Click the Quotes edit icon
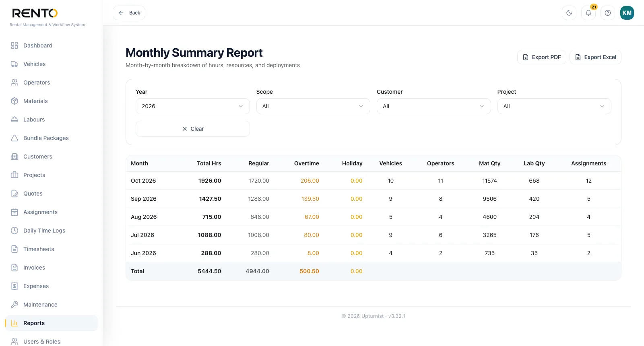Viewport: 644px width, 346px height. (14, 194)
